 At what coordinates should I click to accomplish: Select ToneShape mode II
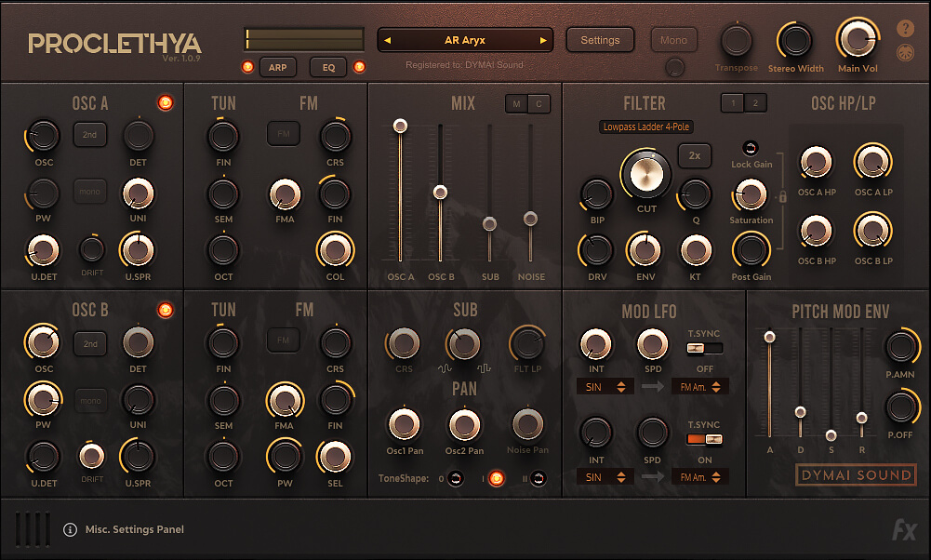(x=538, y=479)
